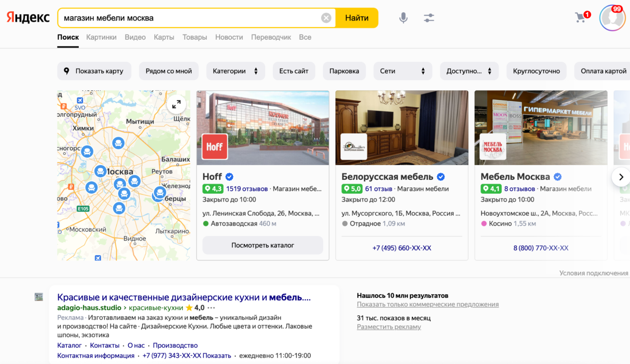Open 1519 отзывов link

[x=247, y=189]
